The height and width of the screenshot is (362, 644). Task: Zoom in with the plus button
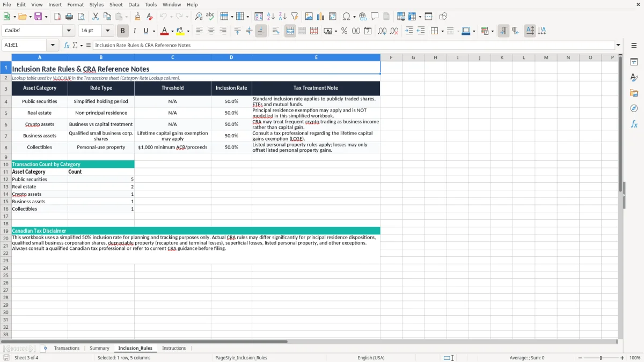click(x=623, y=358)
